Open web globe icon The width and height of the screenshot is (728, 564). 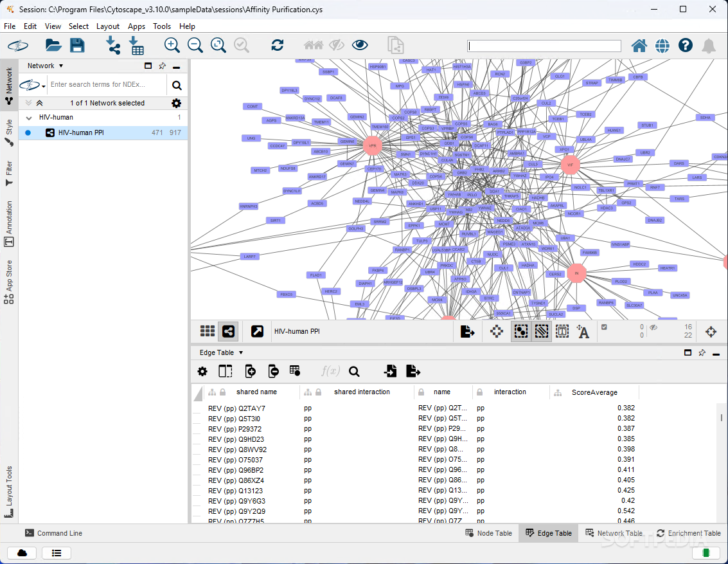tap(662, 46)
